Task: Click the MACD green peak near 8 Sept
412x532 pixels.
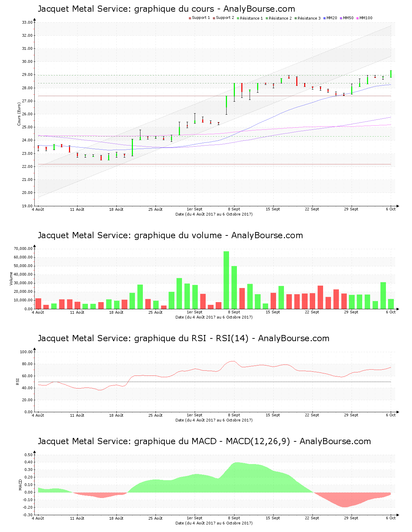Action: click(236, 477)
